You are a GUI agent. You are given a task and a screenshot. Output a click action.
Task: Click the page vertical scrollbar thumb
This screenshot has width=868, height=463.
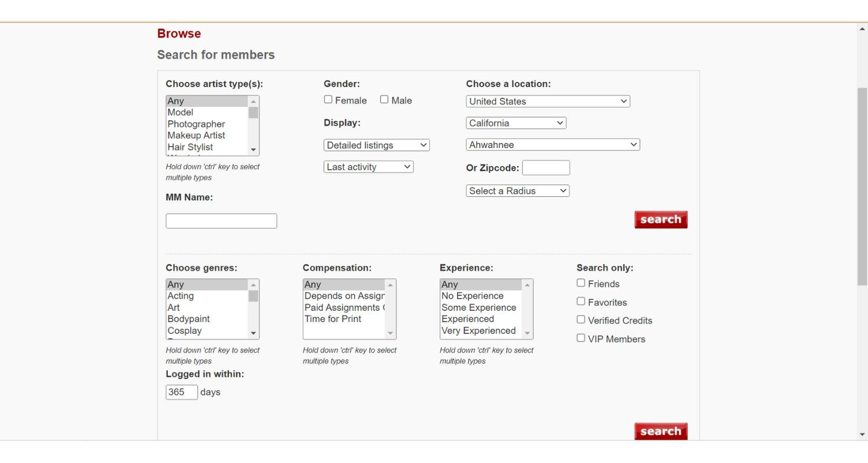(863, 186)
